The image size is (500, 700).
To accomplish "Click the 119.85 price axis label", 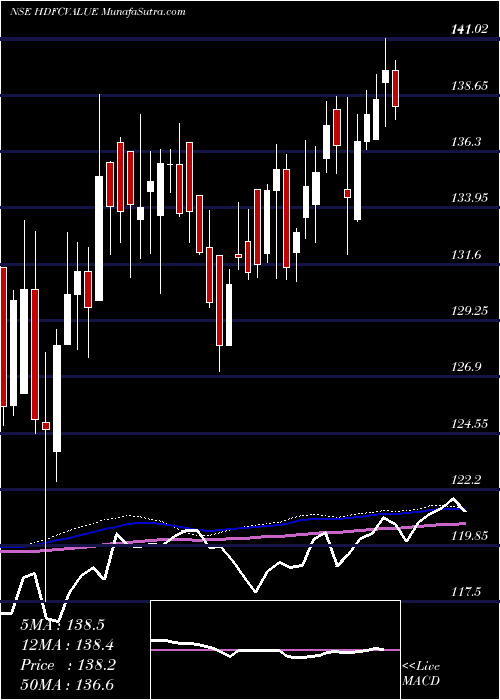I will [x=469, y=536].
